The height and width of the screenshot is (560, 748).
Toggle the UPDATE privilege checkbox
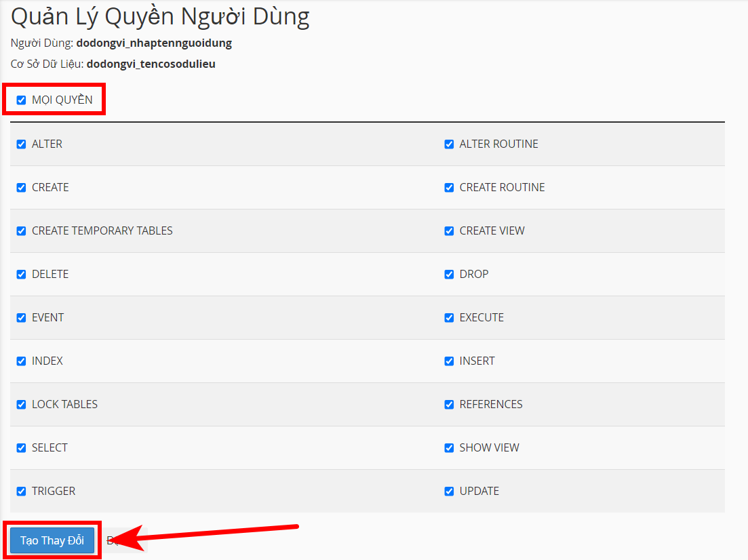[449, 491]
